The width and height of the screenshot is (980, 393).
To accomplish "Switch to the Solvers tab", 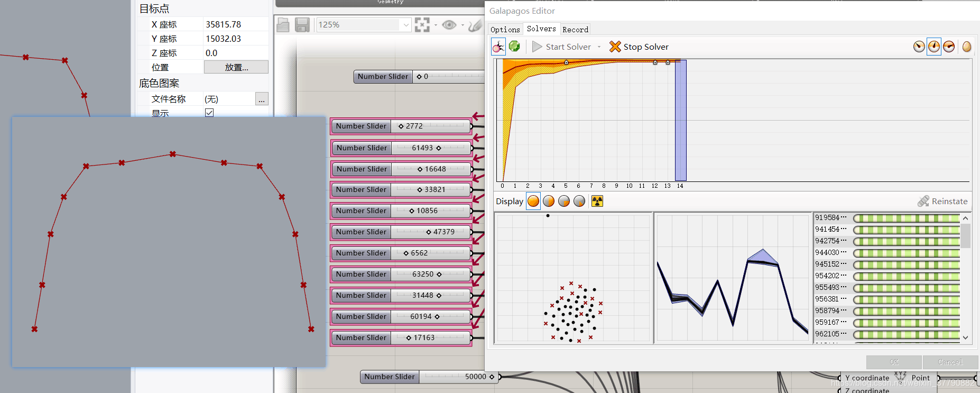I will point(541,29).
